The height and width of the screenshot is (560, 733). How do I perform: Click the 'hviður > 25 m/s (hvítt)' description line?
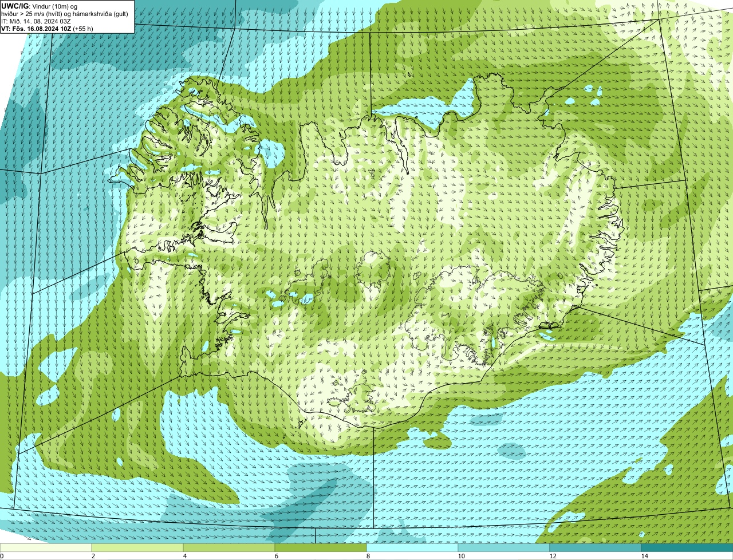point(65,14)
